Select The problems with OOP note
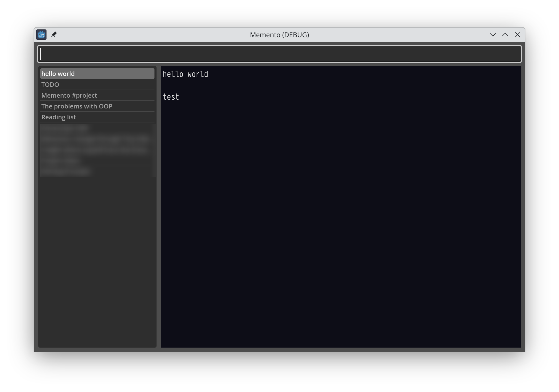Viewport: 559px width, 392px height. point(97,106)
